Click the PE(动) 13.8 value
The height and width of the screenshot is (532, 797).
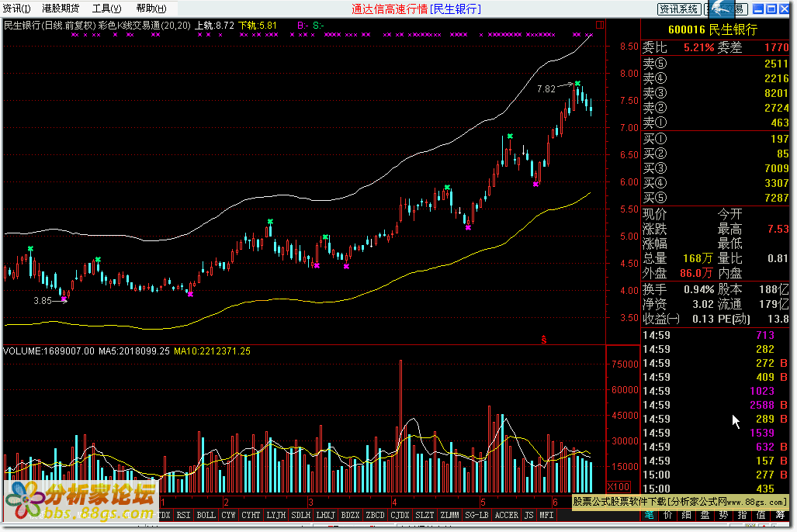click(778, 319)
